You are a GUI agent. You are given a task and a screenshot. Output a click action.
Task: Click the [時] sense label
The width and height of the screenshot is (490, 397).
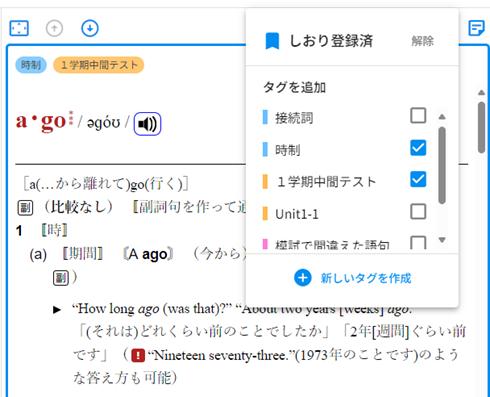(54, 230)
